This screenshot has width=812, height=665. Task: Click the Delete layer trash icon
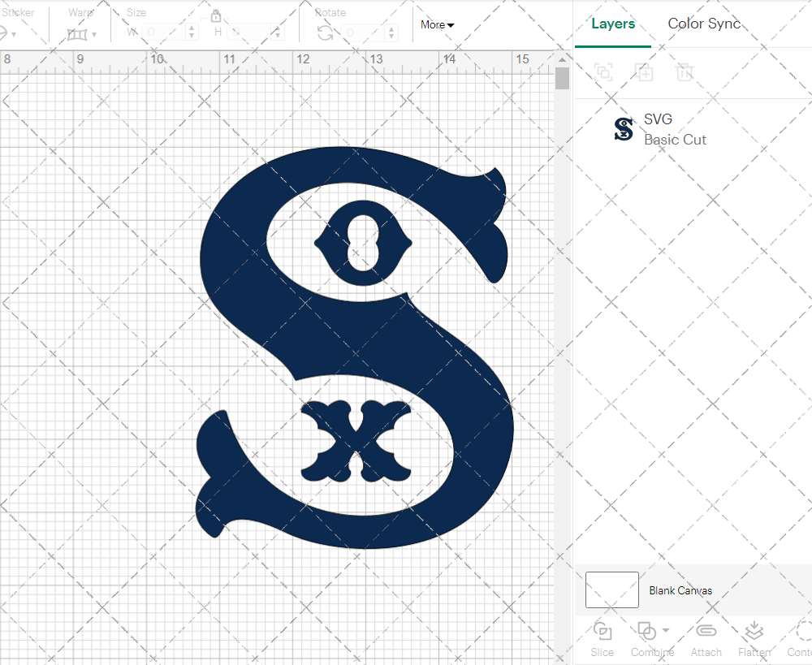(684, 72)
